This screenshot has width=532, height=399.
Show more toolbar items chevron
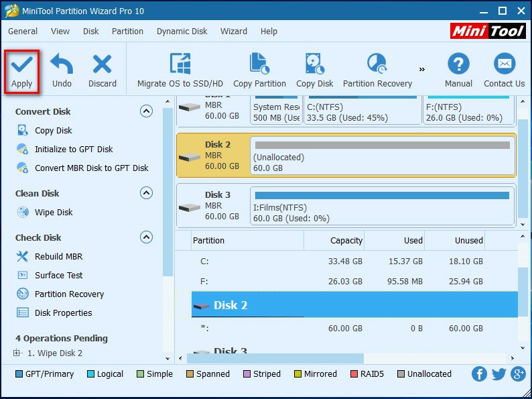point(421,70)
